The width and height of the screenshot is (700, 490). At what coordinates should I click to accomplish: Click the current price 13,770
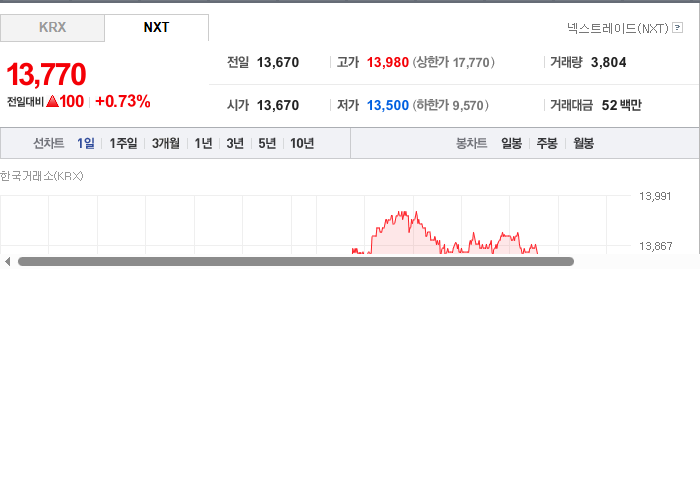(46, 74)
